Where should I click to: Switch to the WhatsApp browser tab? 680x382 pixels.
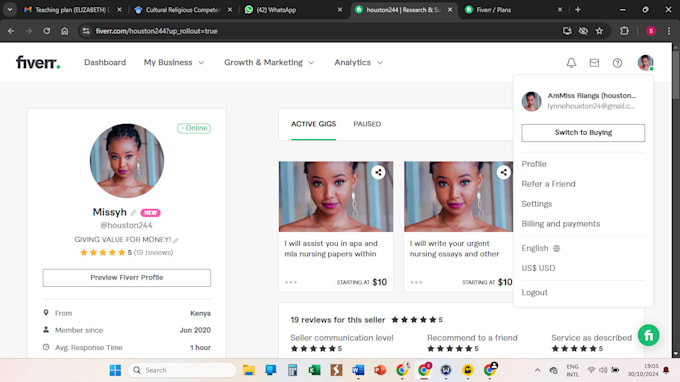pos(293,10)
